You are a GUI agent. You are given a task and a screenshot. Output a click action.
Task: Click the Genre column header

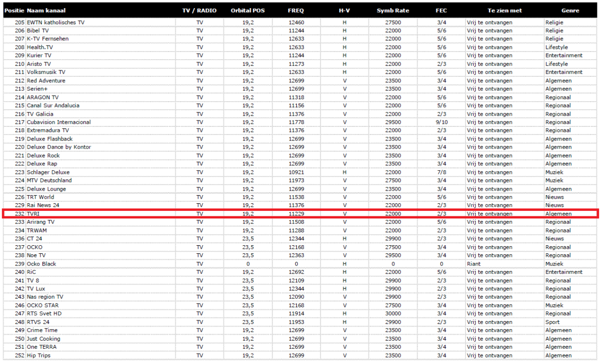point(570,11)
